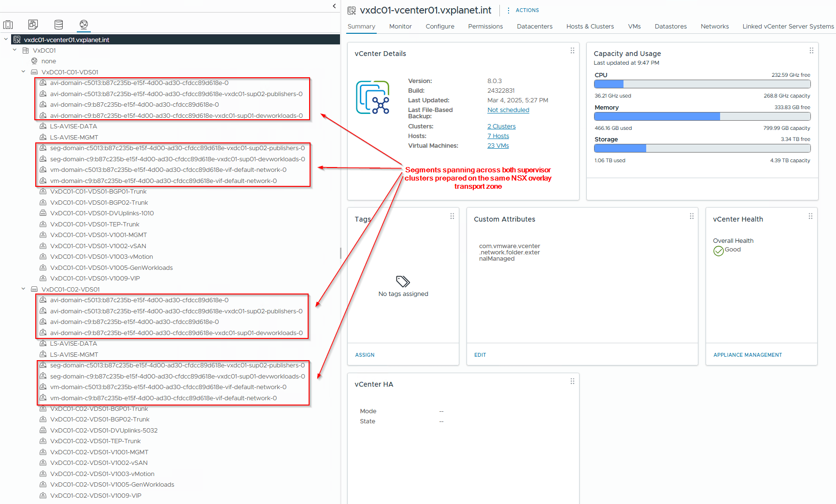
Task: Click the drag handle on vCenter HA card
Action: 572,381
